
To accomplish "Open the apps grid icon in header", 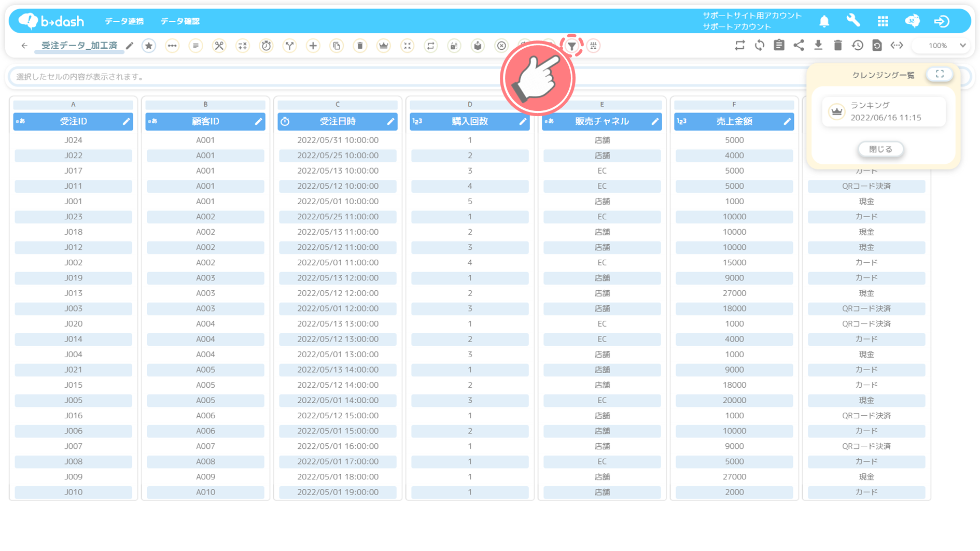I will pyautogui.click(x=883, y=21).
